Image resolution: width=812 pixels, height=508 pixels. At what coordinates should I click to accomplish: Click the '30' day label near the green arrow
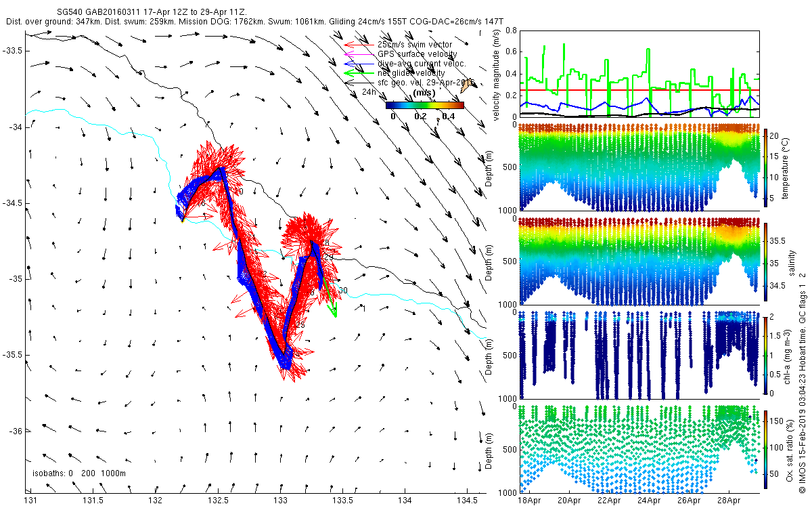click(x=343, y=291)
